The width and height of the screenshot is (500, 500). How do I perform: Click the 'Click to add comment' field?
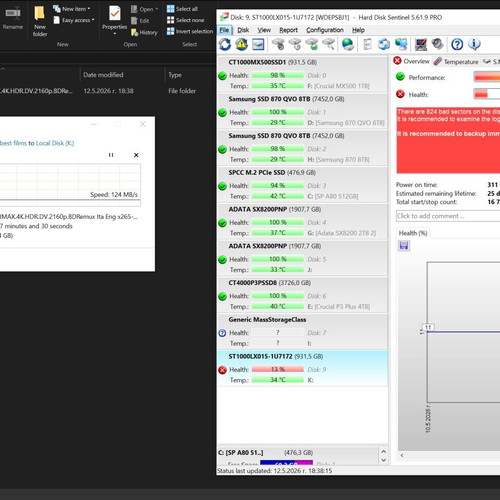tap(448, 216)
